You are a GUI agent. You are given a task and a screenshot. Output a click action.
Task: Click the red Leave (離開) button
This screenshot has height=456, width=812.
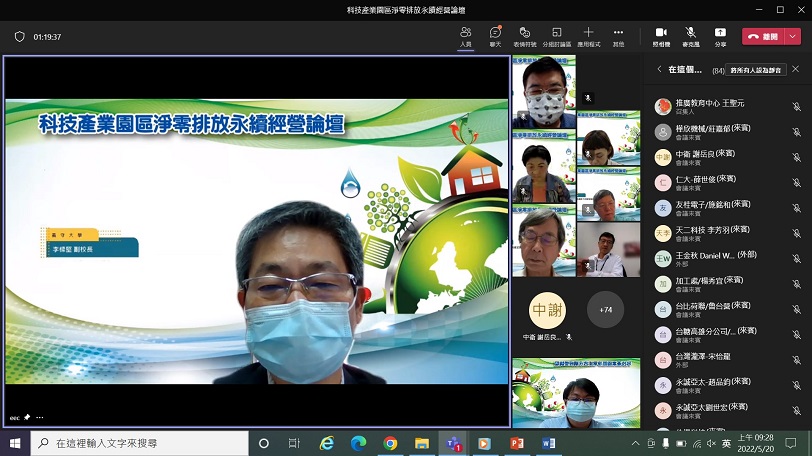click(x=763, y=36)
